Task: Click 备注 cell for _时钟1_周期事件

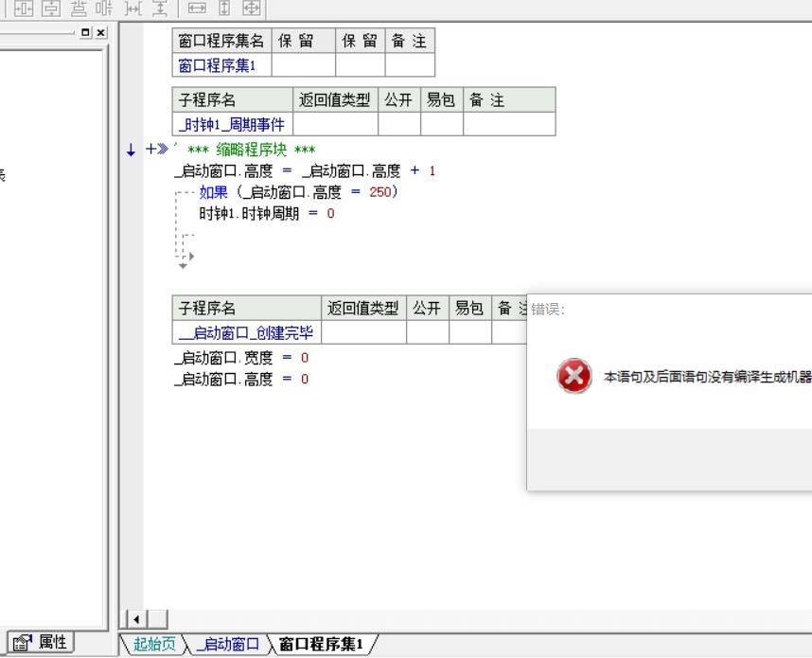Action: pos(509,124)
